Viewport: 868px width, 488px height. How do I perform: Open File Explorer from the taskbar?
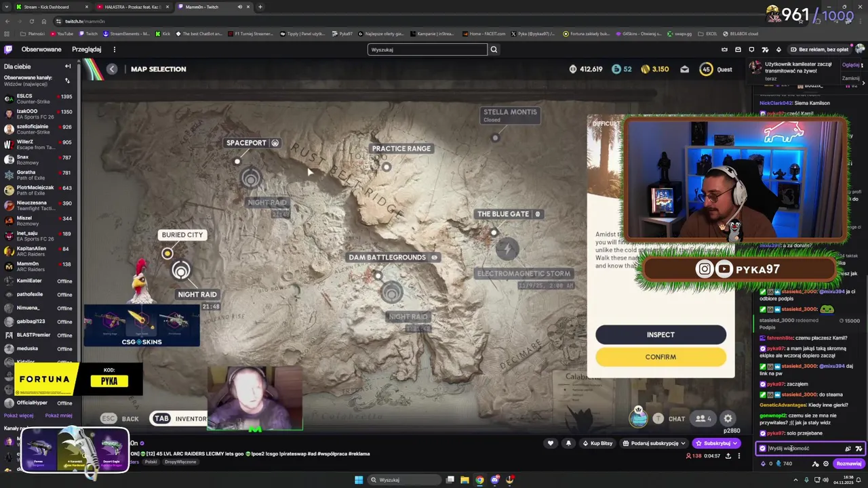465,480
